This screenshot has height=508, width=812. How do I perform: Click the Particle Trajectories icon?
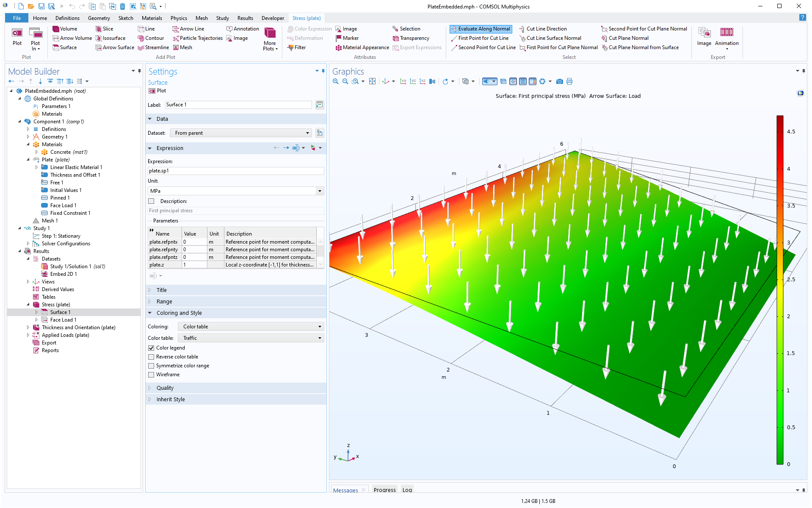[x=176, y=38]
